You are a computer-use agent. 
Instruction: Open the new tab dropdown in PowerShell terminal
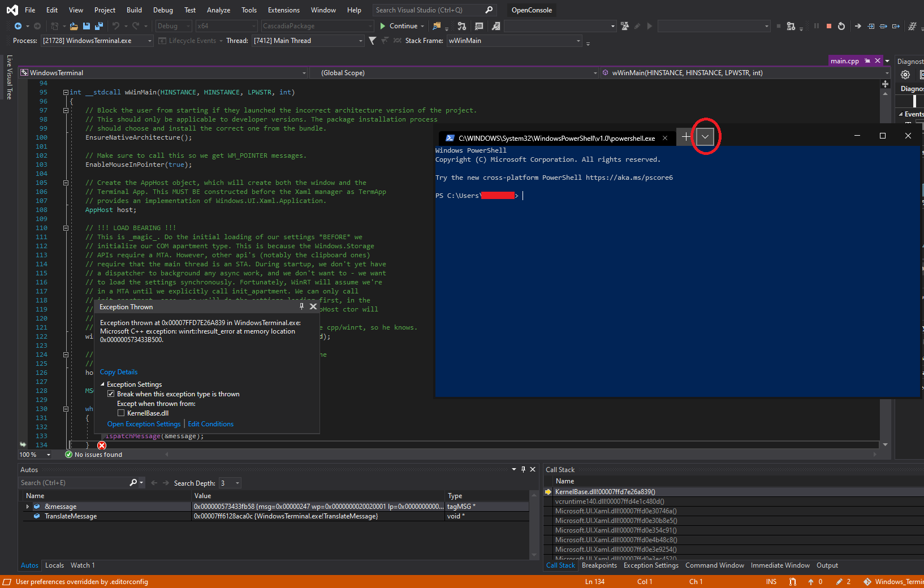[x=705, y=136]
